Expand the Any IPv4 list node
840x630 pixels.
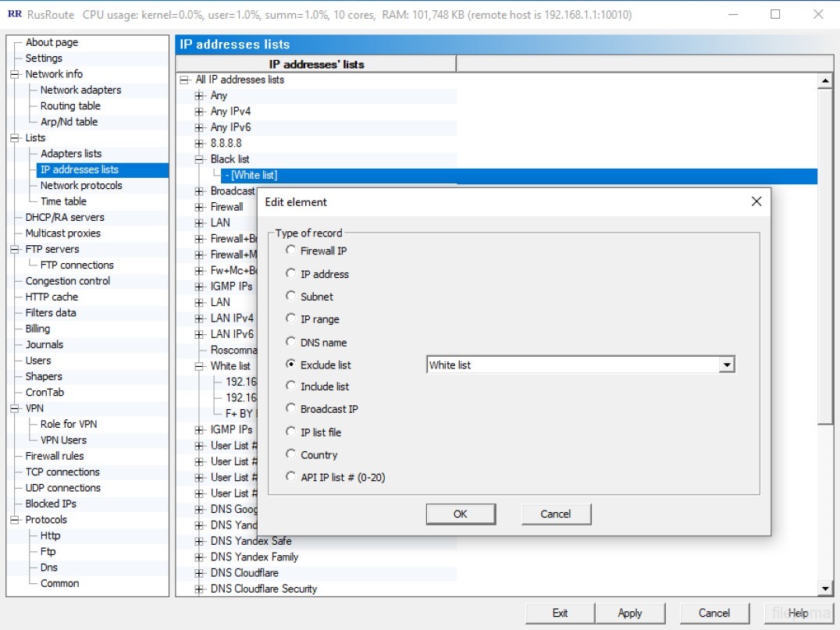[x=199, y=112]
